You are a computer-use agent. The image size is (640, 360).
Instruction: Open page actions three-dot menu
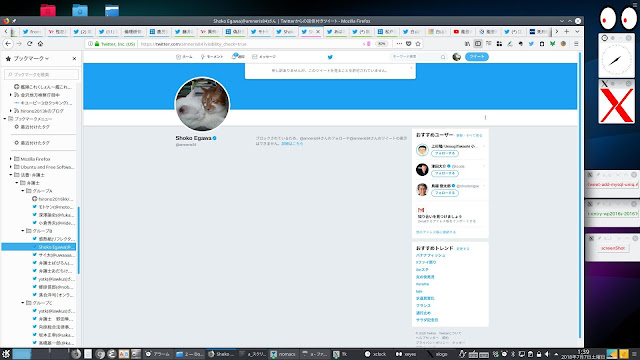tap(399, 44)
